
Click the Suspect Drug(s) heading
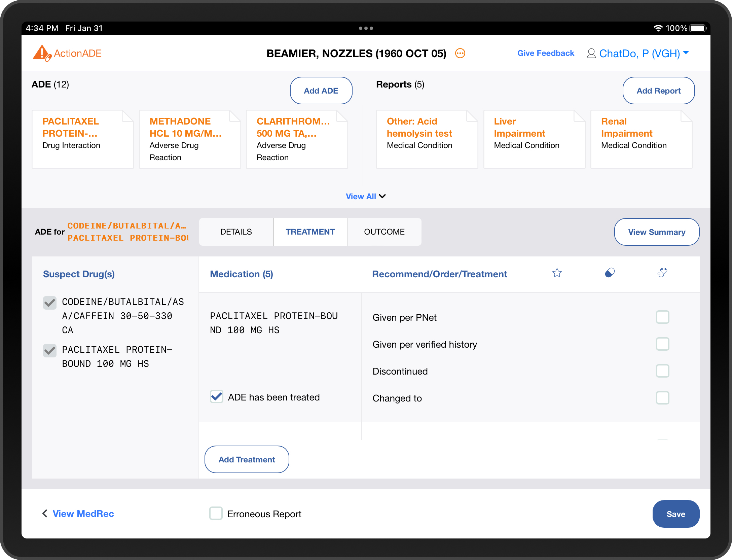(79, 274)
